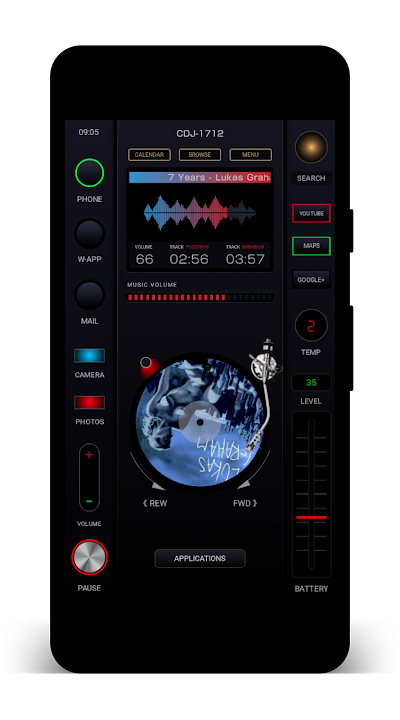Image resolution: width=400 pixels, height=720 pixels.
Task: Click the CDJ-1712 title
Action: [x=200, y=134]
